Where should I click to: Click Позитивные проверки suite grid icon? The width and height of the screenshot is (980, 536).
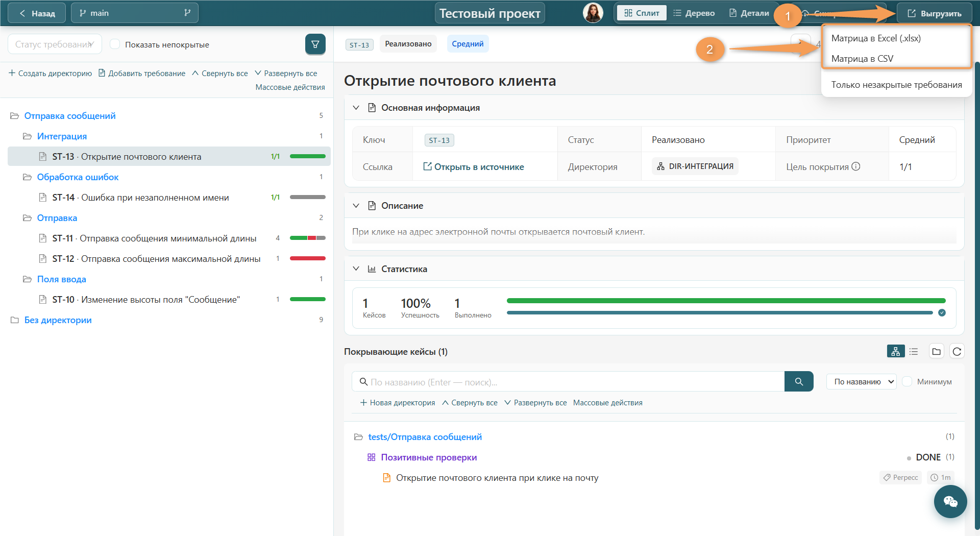[372, 457]
